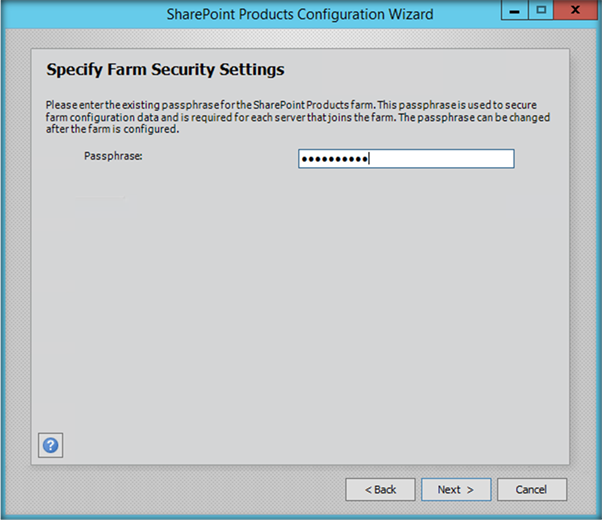Proceed by pressing the Next button
This screenshot has width=602, height=520.
point(456,490)
